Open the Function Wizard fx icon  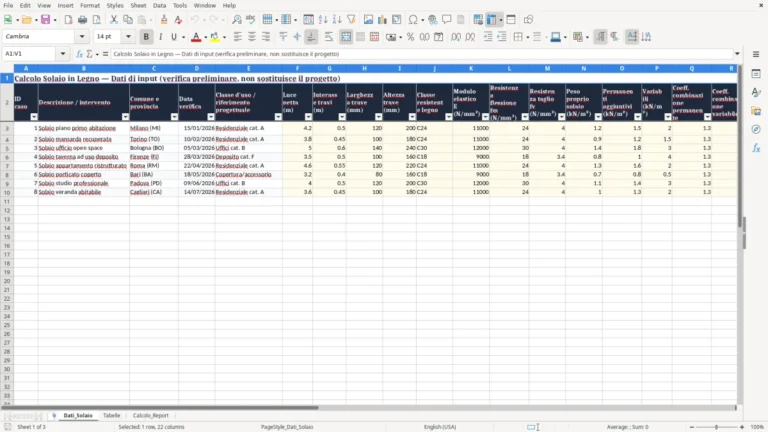79,54
